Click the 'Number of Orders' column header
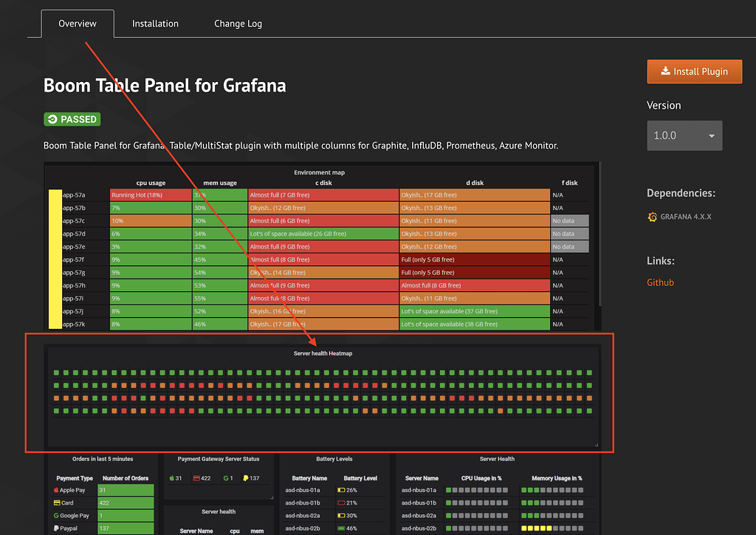Viewport: 756px width, 535px height. click(x=126, y=478)
